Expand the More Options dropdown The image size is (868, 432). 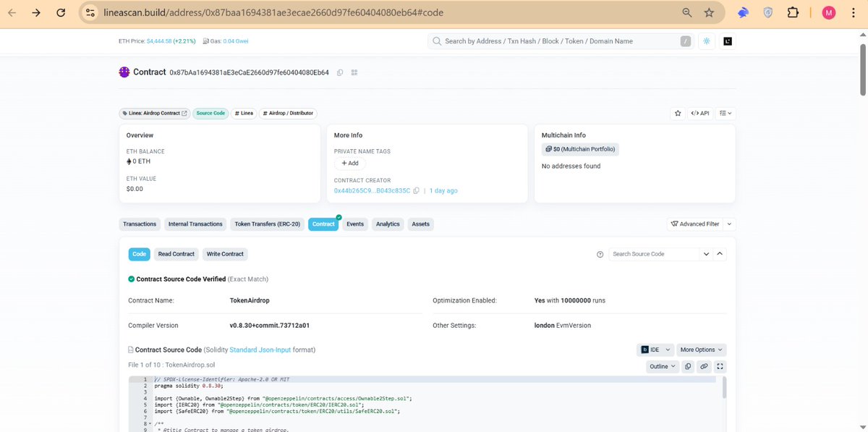coord(702,350)
